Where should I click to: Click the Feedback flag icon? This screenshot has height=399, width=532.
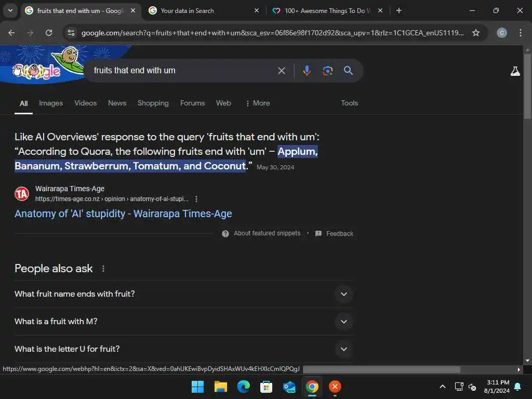coord(318,234)
